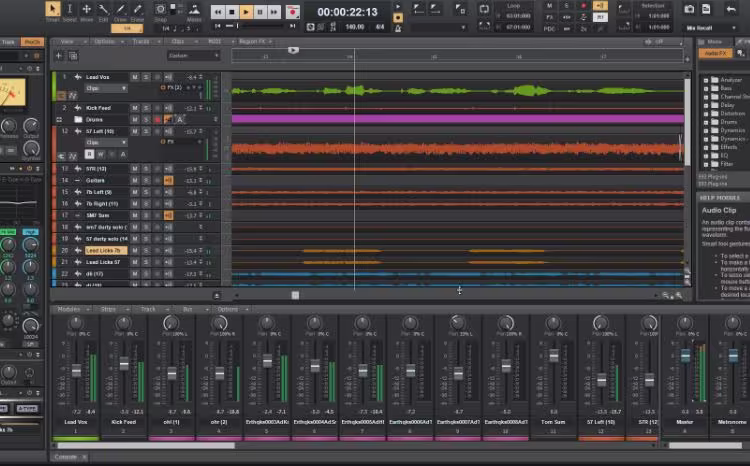Click the undo back-arrow icon
Viewport: 750px width, 466px height.
(x=731, y=9)
